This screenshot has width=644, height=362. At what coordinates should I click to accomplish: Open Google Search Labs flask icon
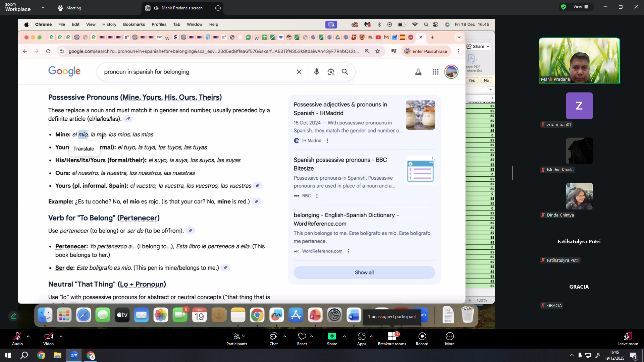click(x=418, y=72)
